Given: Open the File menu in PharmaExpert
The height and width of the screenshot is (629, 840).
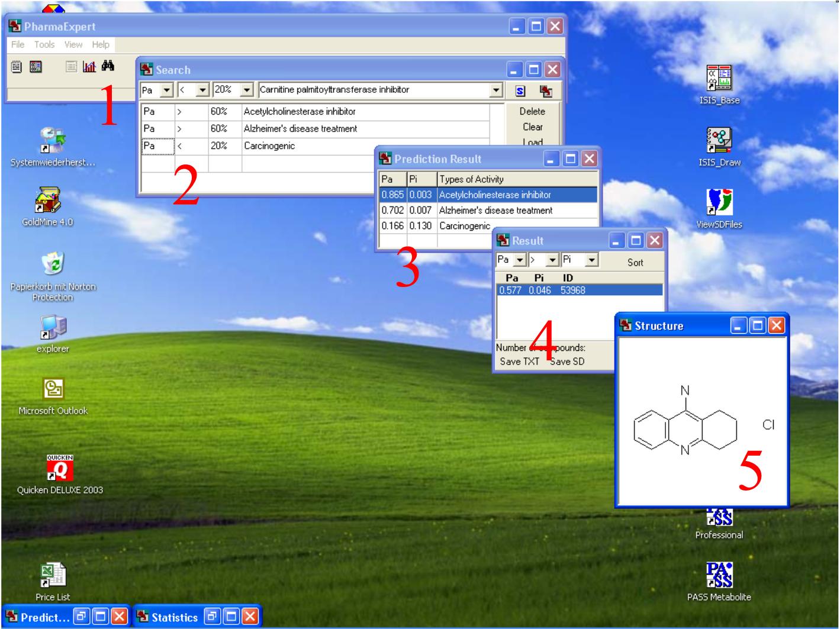Looking at the screenshot, I should coord(18,44).
